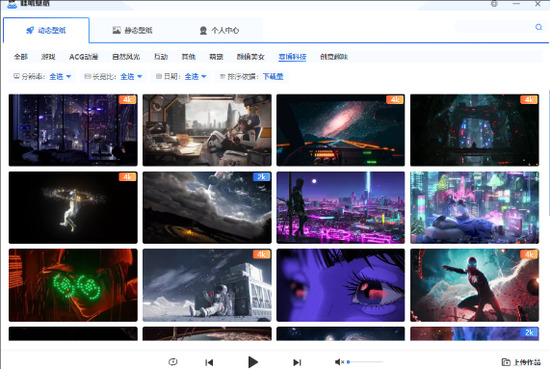Screen dimensions: 550x369
Task: Open settings gear in title bar
Action: (x=494, y=4)
